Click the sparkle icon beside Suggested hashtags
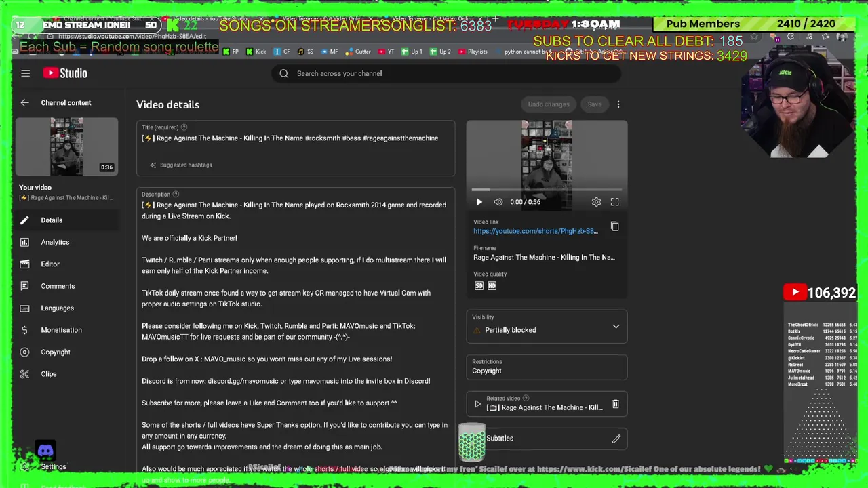The width and height of the screenshot is (868, 488). tap(153, 165)
